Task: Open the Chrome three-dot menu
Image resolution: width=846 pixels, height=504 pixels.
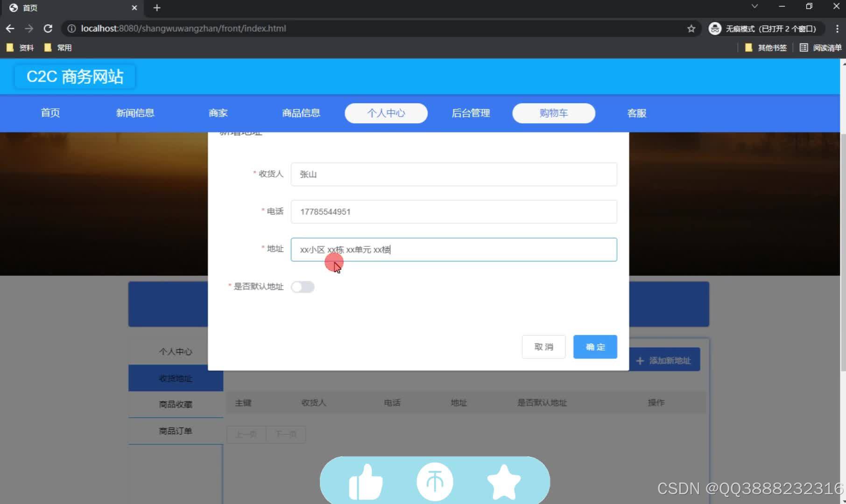Action: click(838, 28)
